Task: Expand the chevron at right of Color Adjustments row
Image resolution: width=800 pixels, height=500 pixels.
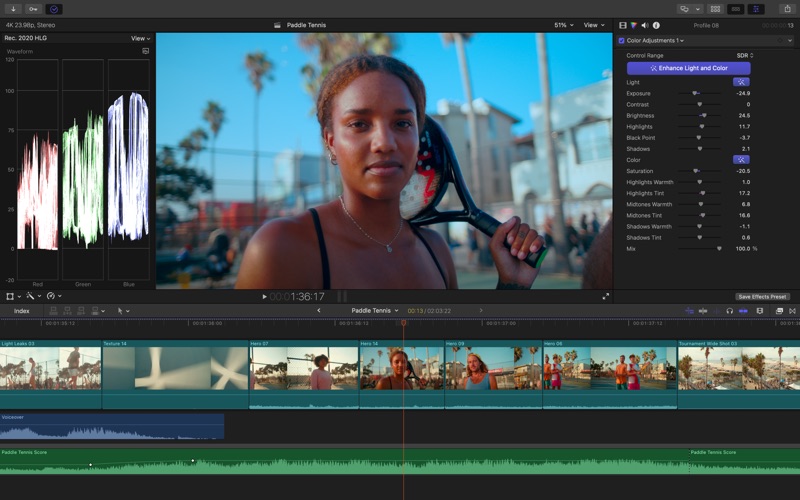Action: [x=790, y=40]
